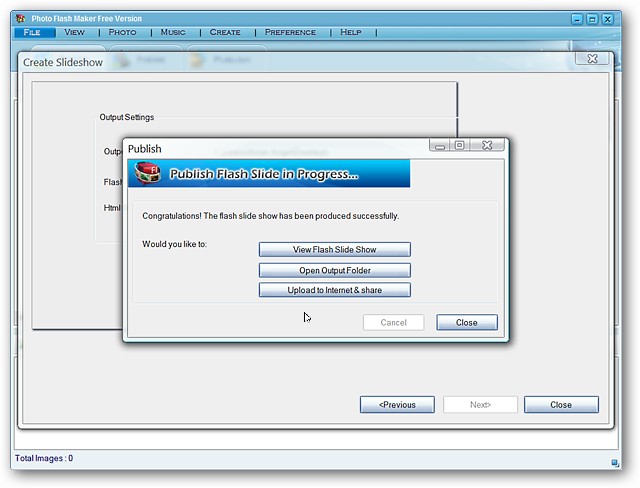The width and height of the screenshot is (640, 488).
Task: Click the 'Would you like to:' label
Action: 174,244
